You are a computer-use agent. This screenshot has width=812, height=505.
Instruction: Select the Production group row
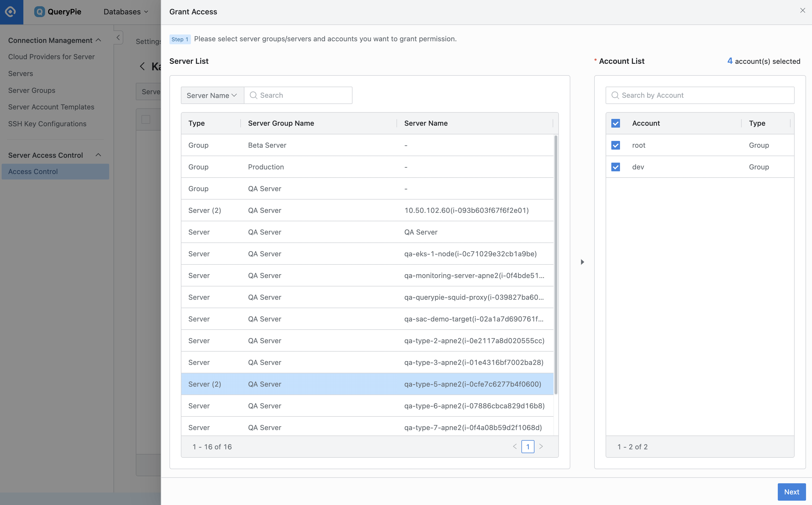click(x=367, y=167)
